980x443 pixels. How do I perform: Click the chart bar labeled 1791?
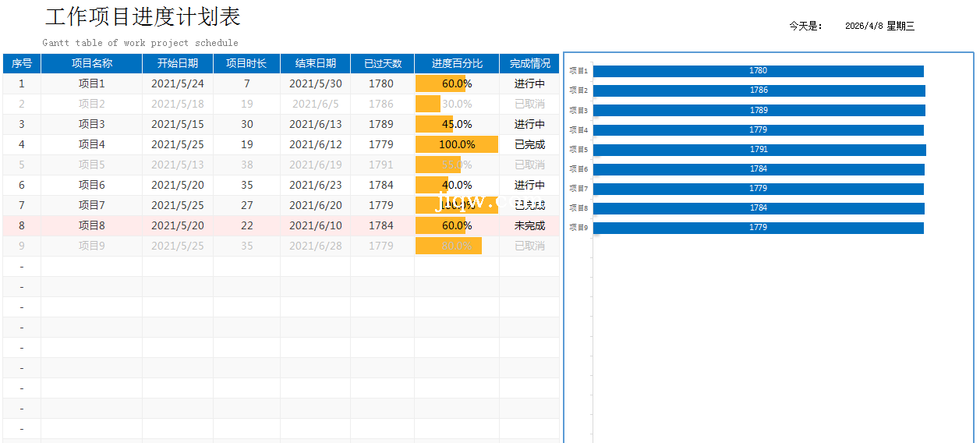point(759,150)
